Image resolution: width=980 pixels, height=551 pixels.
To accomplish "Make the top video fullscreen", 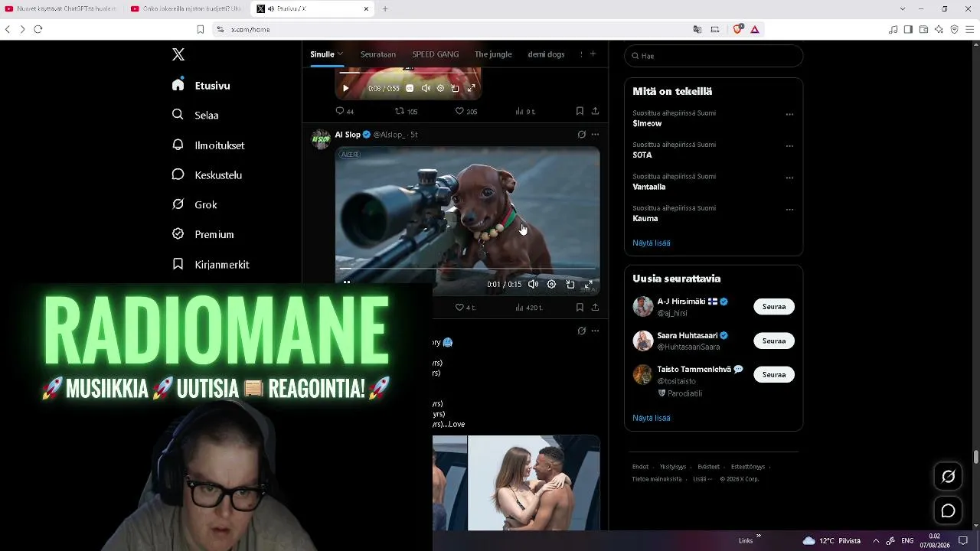I will click(471, 88).
